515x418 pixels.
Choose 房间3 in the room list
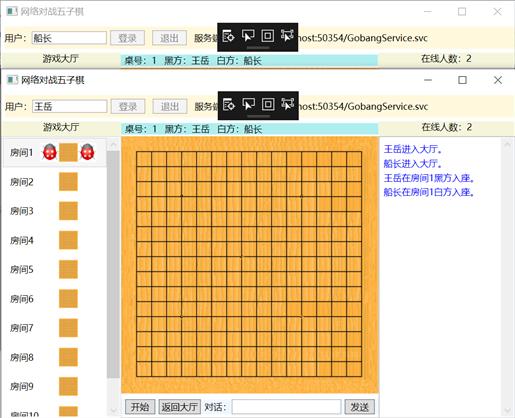tap(22, 211)
